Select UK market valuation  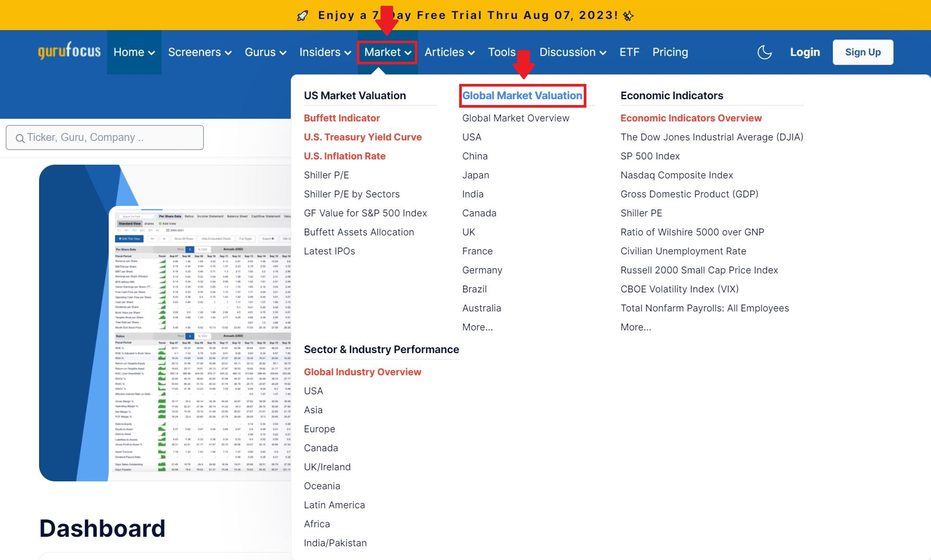coord(469,232)
